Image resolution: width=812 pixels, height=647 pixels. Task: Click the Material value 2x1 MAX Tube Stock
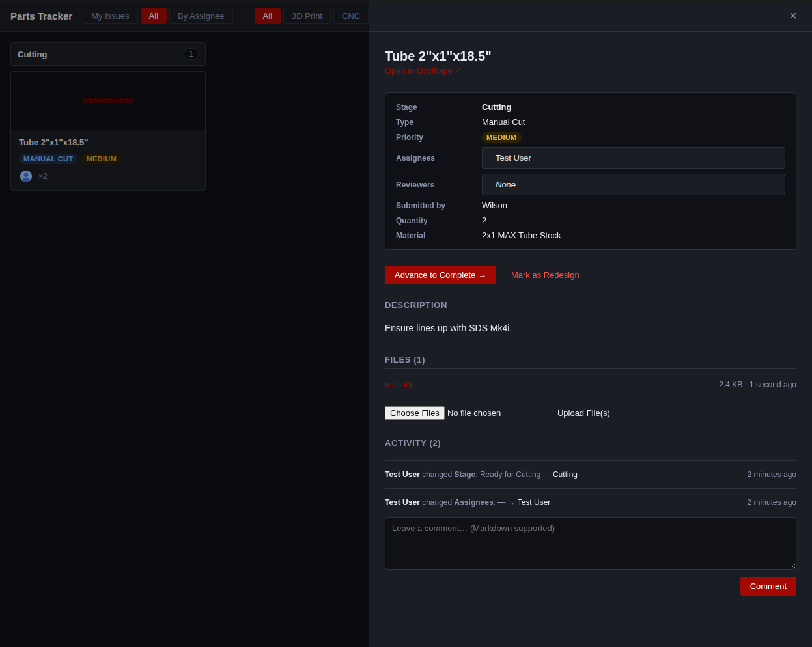(521, 235)
